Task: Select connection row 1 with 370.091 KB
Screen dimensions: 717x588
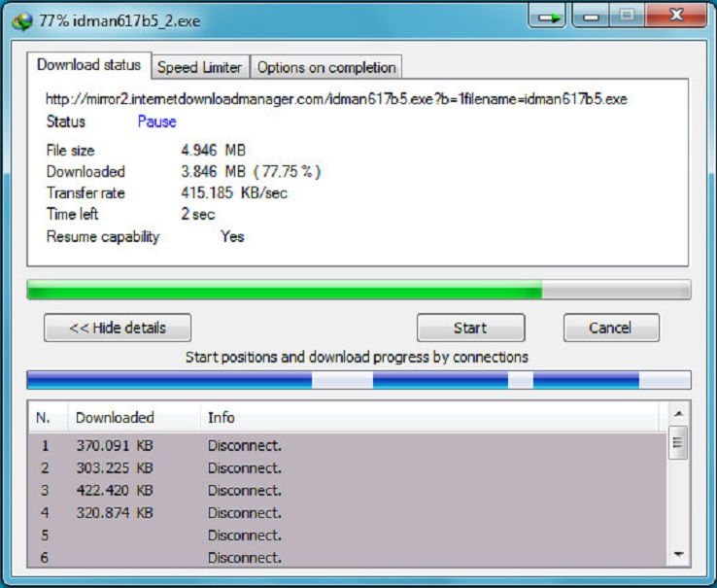Action: coord(347,445)
